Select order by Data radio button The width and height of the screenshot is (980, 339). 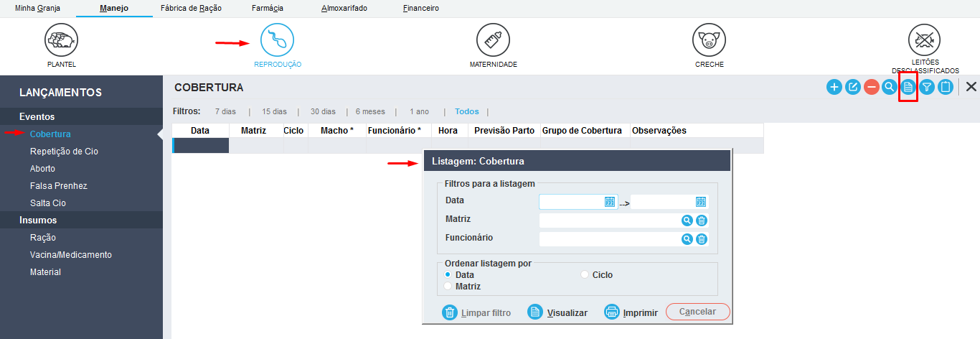pyautogui.click(x=448, y=274)
